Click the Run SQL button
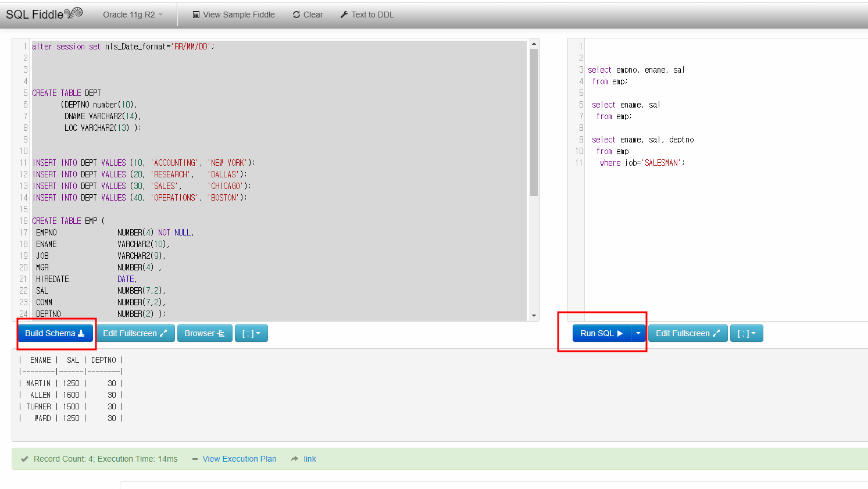The height and width of the screenshot is (489, 868). tap(602, 333)
